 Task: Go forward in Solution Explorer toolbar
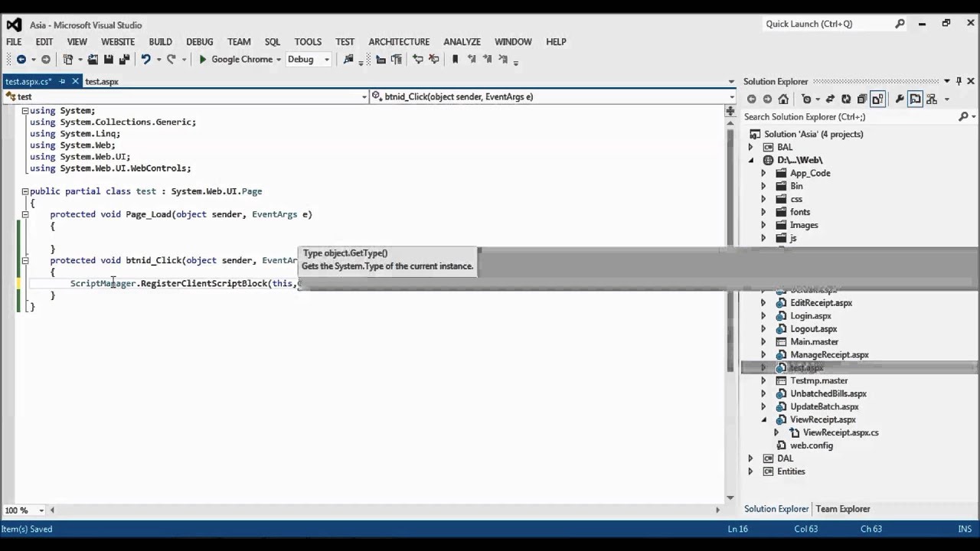(x=767, y=99)
